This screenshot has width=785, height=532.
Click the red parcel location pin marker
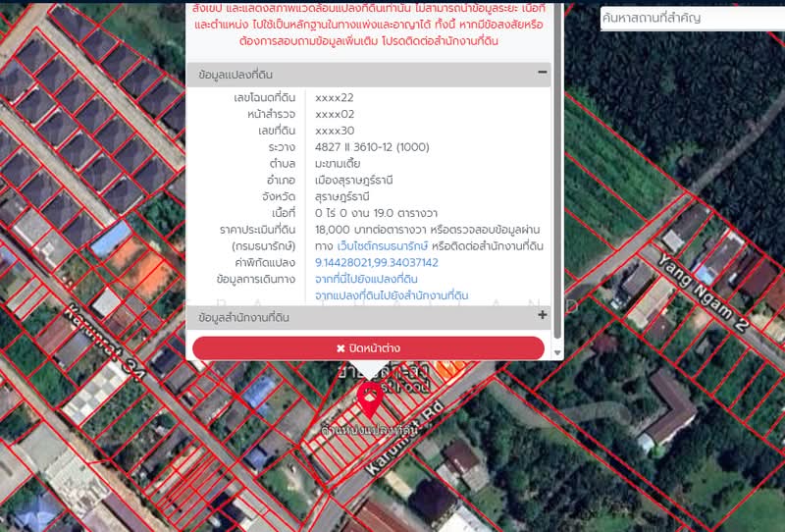[370, 400]
